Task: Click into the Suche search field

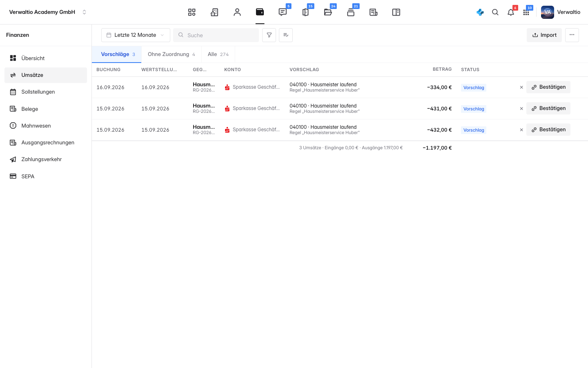Action: coord(216,35)
